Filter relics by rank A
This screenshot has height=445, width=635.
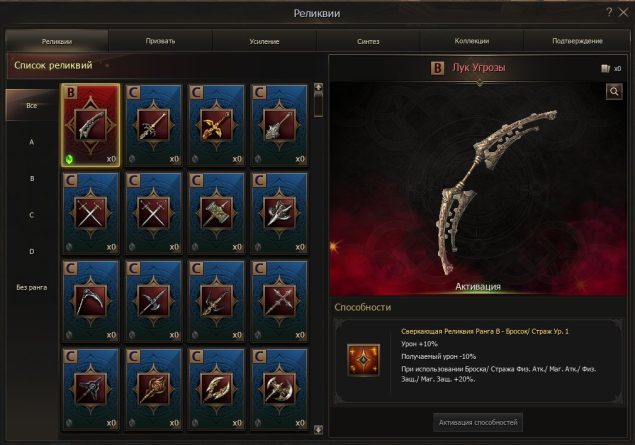32,142
